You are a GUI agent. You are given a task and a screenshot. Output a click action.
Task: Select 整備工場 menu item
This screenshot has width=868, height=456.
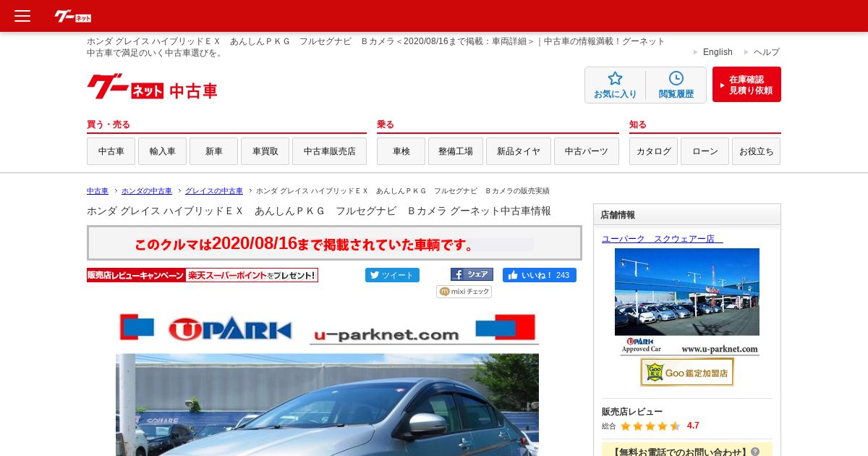(456, 151)
